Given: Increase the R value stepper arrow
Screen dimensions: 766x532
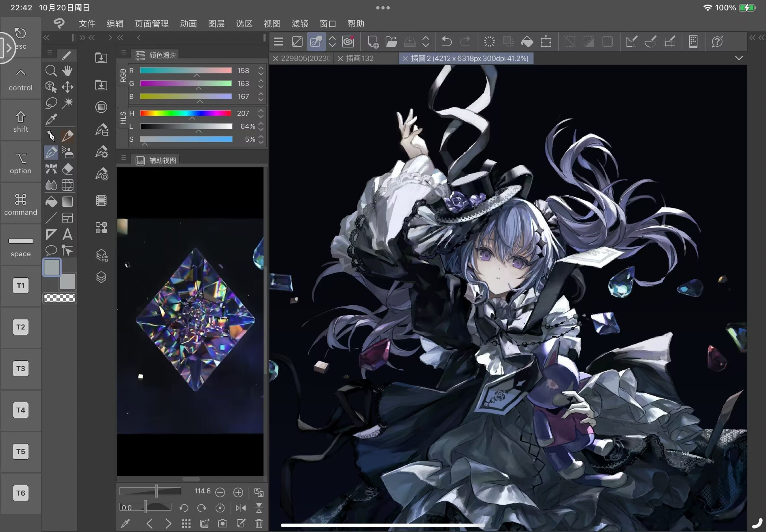Looking at the screenshot, I should point(261,68).
